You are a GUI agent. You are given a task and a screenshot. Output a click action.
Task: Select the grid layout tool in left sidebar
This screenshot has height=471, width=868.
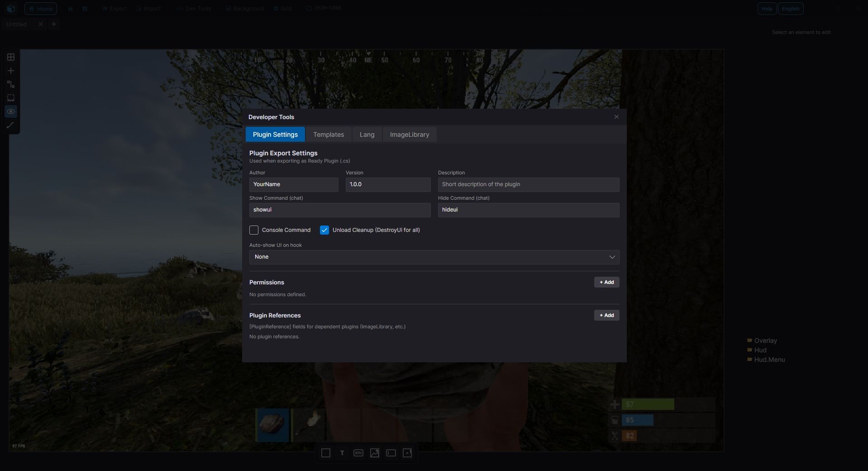pyautogui.click(x=10, y=57)
